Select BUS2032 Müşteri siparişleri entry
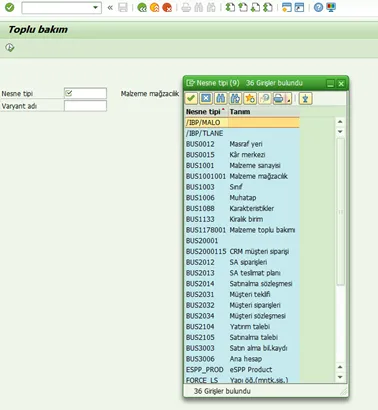 coord(242,305)
